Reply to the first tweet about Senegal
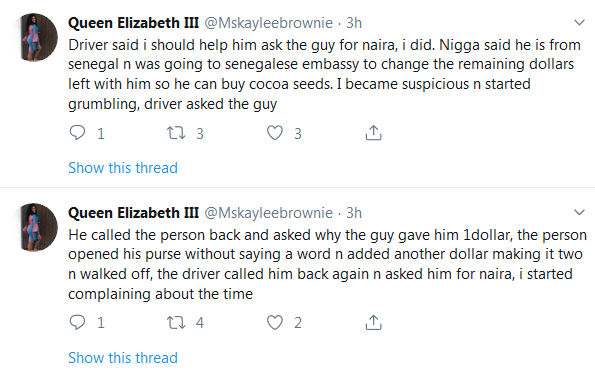This screenshot has height=377, width=595. tap(77, 133)
